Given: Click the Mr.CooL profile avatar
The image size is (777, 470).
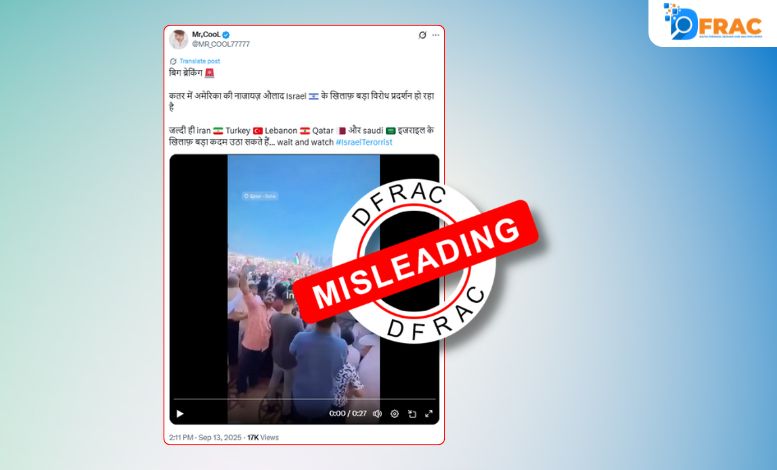Looking at the screenshot, I should [x=178, y=39].
